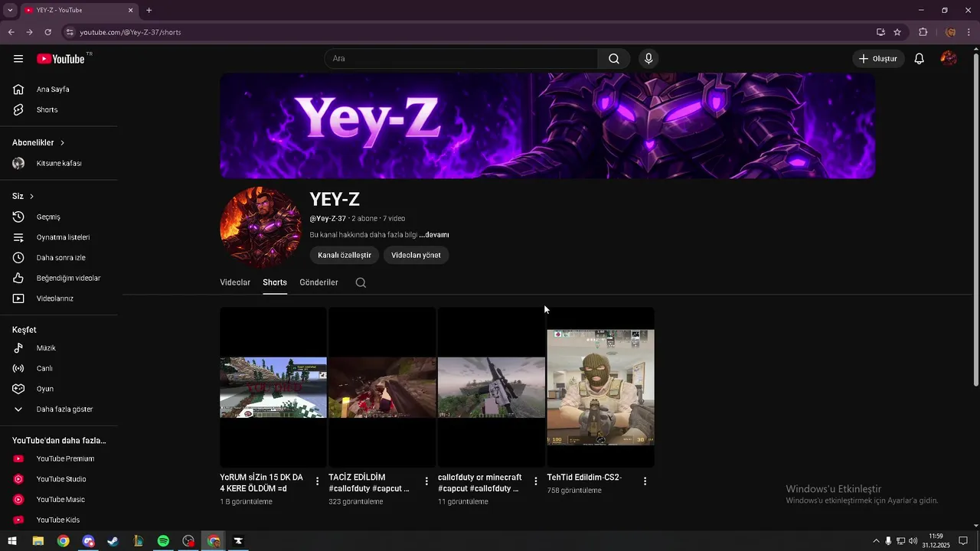
Task: Open the TACİZ EDİLDİM short title
Action: coord(369,483)
